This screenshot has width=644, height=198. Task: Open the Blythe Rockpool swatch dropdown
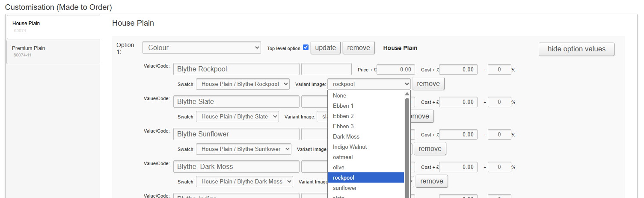coord(243,84)
